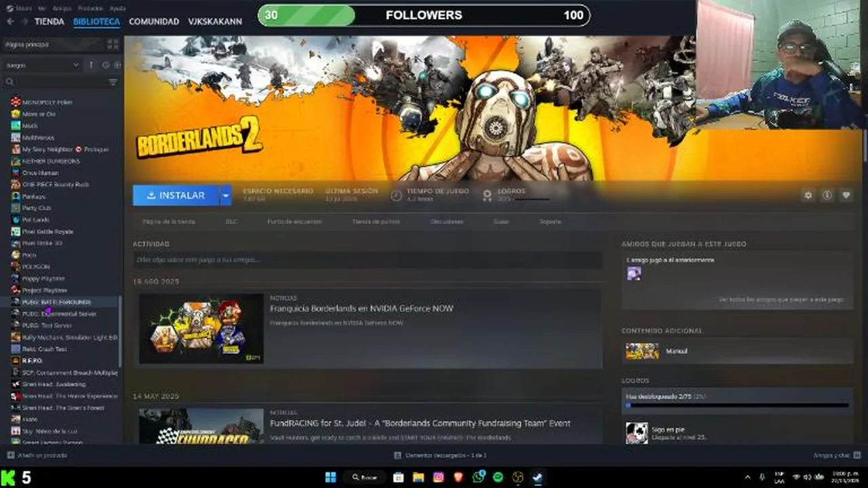868x488 pixels.
Task: Click the activity text field
Action: 368,260
